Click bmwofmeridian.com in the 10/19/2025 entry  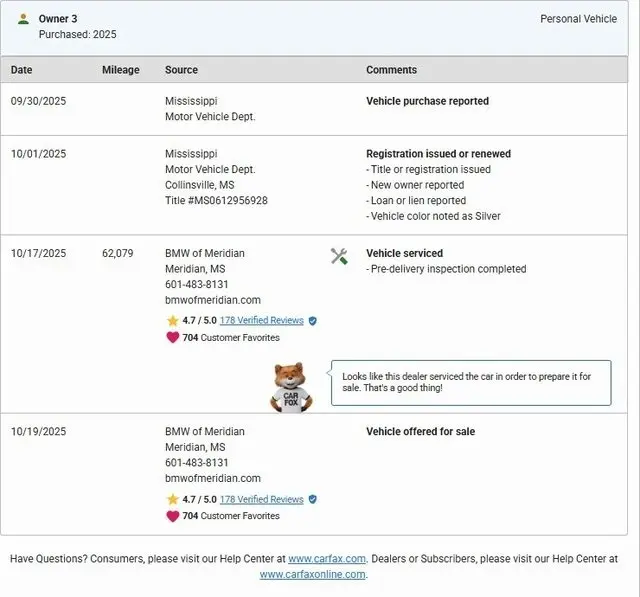click(212, 478)
